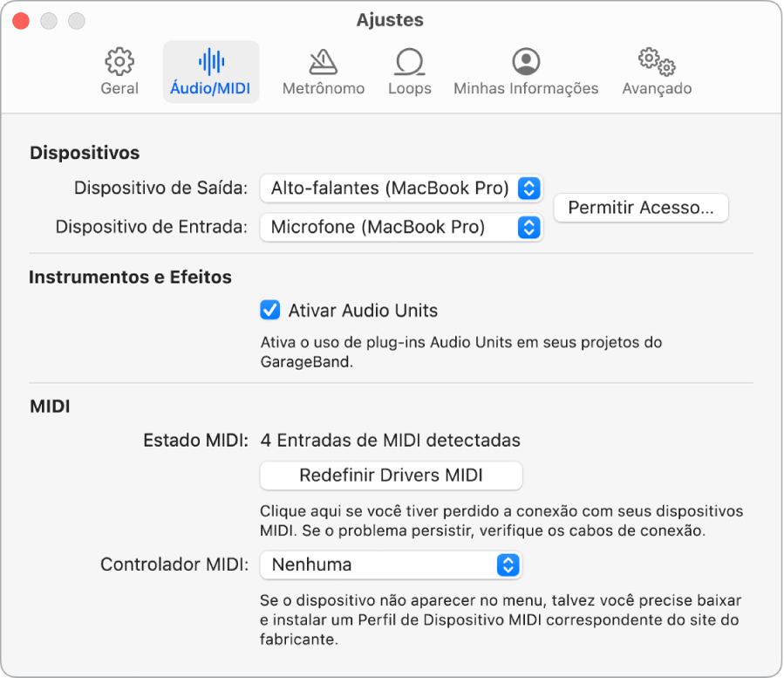Open the Metrônomo settings icon
784x678 pixels.
click(x=322, y=63)
